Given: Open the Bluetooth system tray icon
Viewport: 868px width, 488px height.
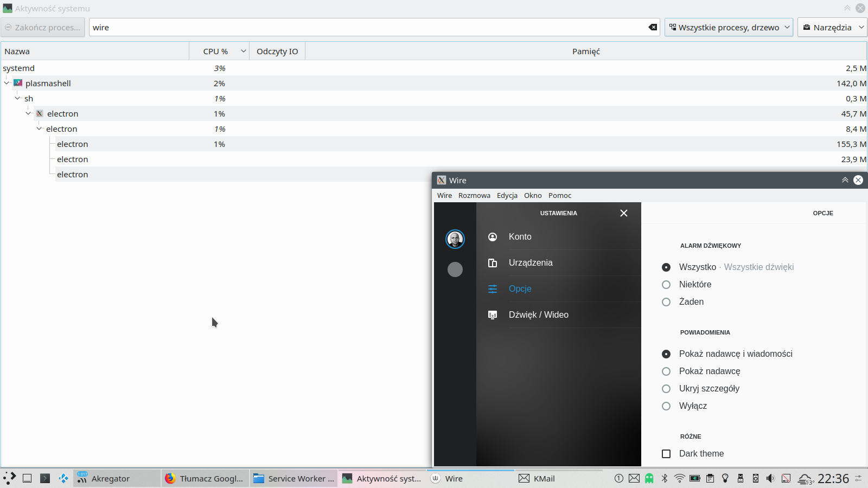Looking at the screenshot, I should pyautogui.click(x=665, y=479).
